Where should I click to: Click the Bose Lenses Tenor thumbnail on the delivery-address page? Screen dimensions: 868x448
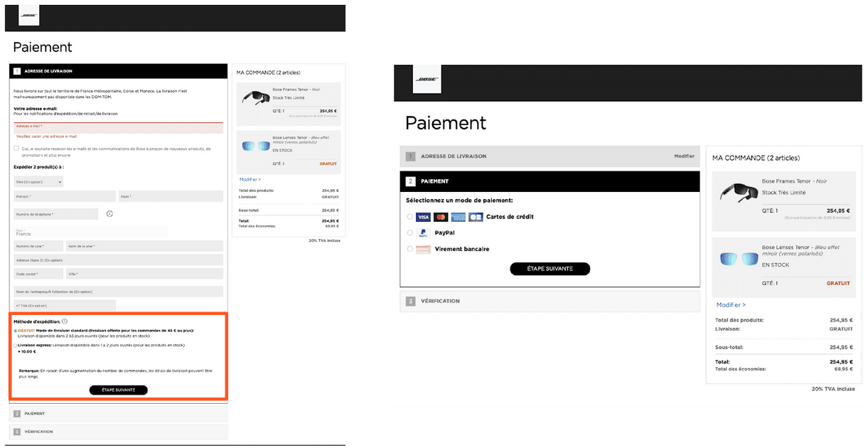[x=256, y=146]
